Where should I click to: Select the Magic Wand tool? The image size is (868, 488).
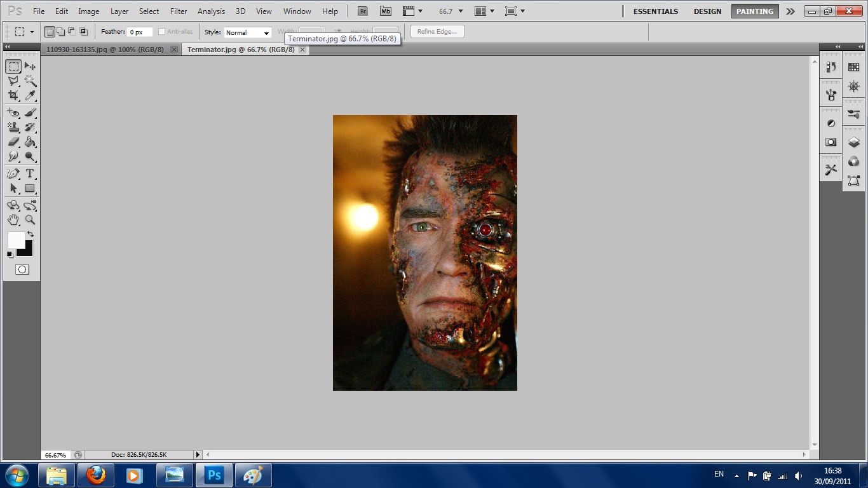click(30, 81)
